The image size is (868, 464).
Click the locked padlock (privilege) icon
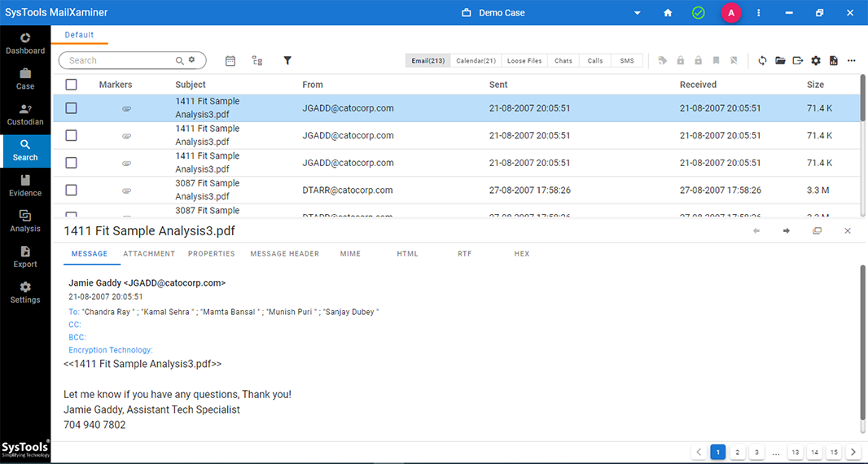[681, 61]
